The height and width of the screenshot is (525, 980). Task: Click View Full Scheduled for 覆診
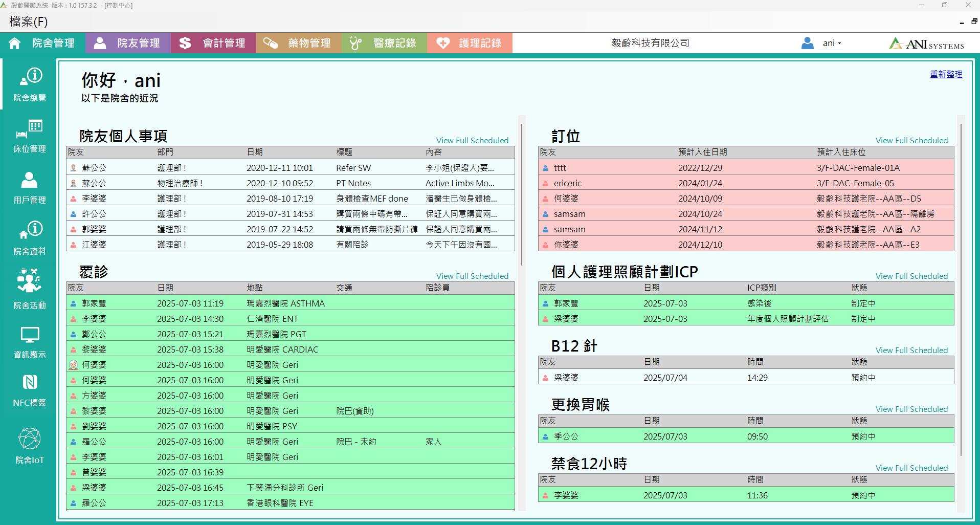point(472,276)
